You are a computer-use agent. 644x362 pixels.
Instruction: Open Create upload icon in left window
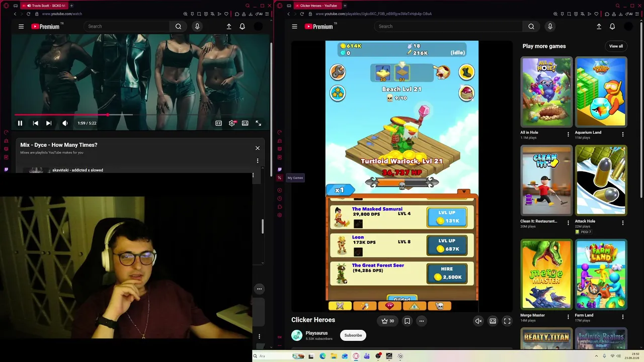point(229,26)
